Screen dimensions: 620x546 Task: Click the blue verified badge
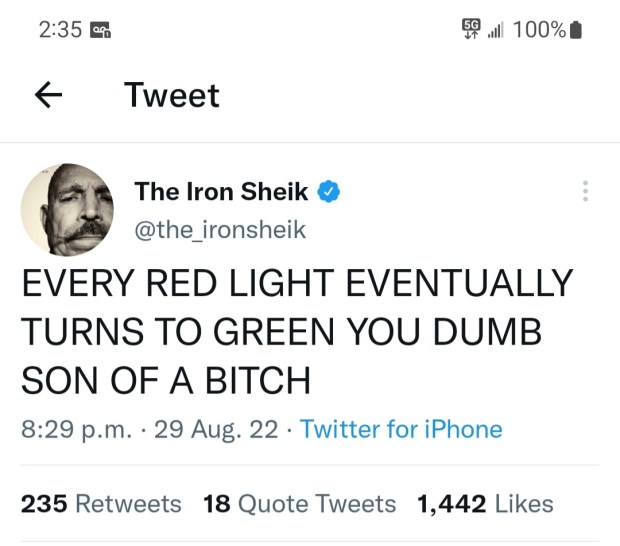(x=330, y=192)
